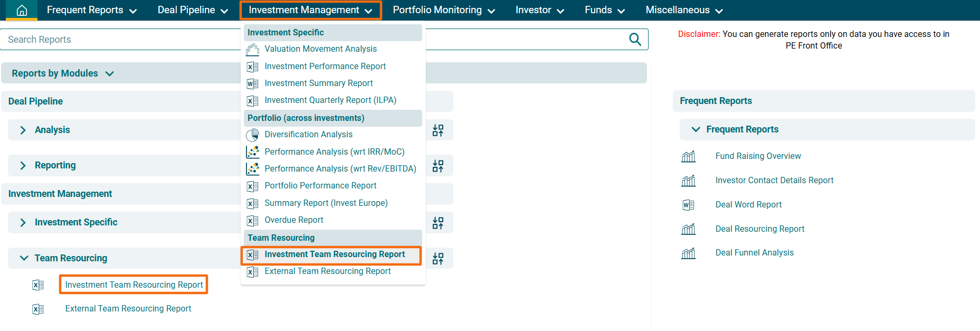The width and height of the screenshot is (980, 331).
Task: Expand the Analysis section
Action: [x=23, y=130]
